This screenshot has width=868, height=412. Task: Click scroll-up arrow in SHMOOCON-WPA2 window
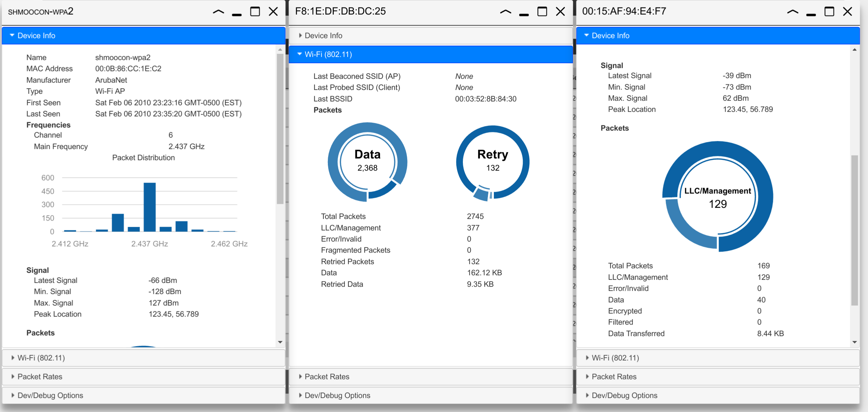coord(280,50)
